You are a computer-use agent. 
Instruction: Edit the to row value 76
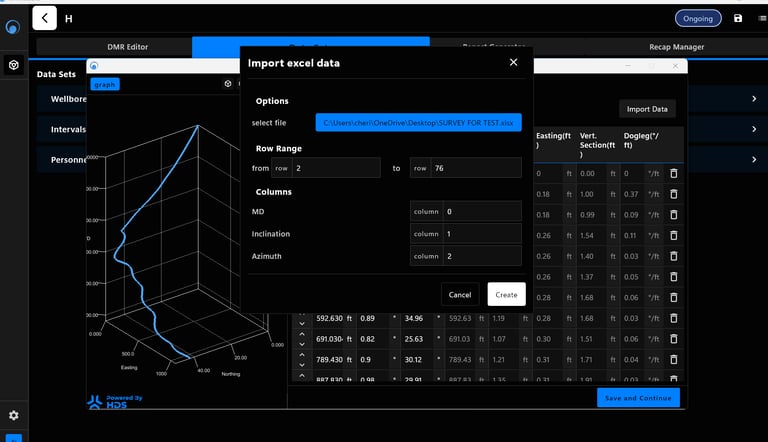pyautogui.click(x=476, y=168)
